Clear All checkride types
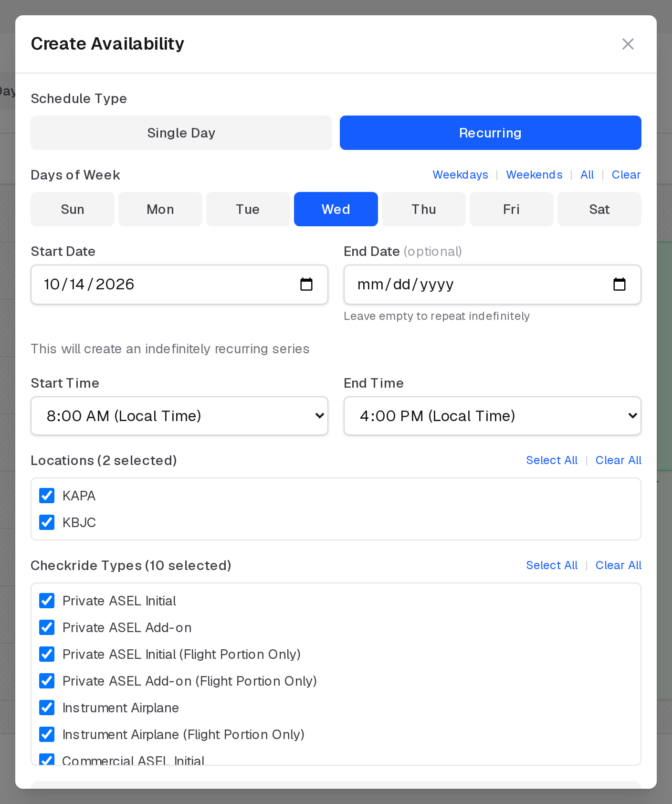 click(619, 565)
